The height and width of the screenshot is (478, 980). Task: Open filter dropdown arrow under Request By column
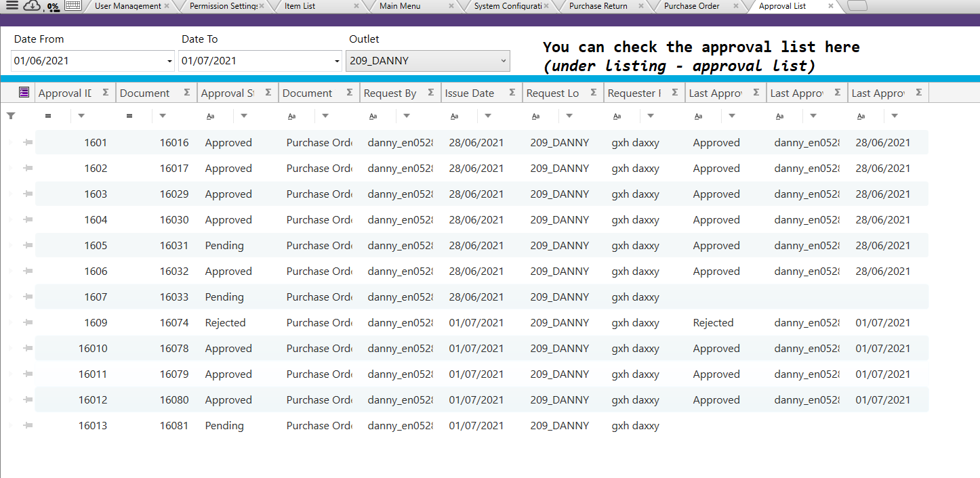tap(407, 116)
